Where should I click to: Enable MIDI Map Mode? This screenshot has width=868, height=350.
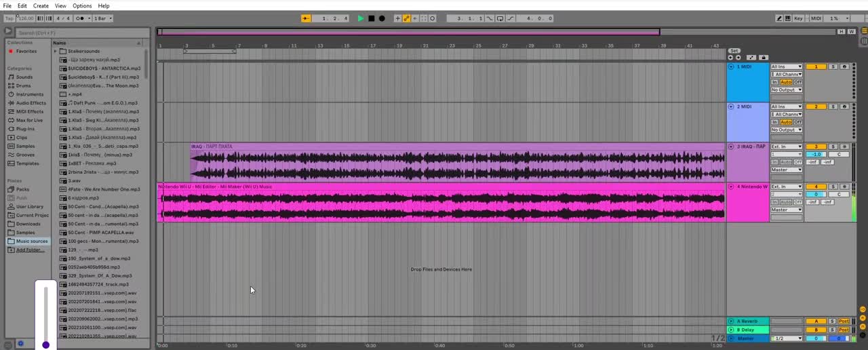816,18
